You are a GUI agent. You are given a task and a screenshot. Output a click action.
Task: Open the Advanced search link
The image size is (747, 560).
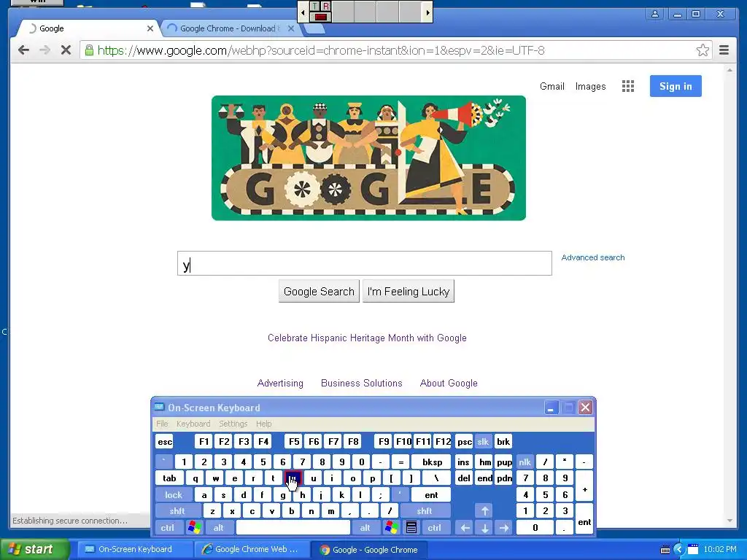tap(592, 257)
